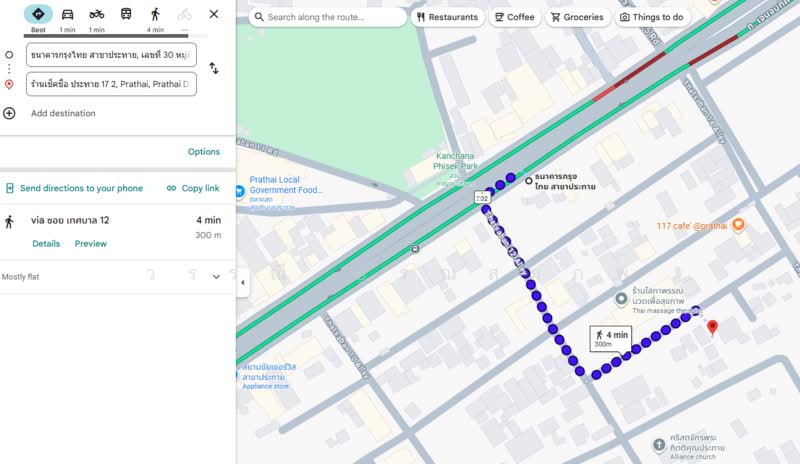The height and width of the screenshot is (464, 800).
Task: Switch to driving directions car icon
Action: point(67,14)
